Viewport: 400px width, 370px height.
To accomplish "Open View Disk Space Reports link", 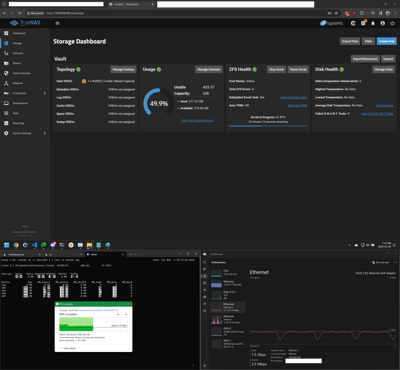I will 198,120.
